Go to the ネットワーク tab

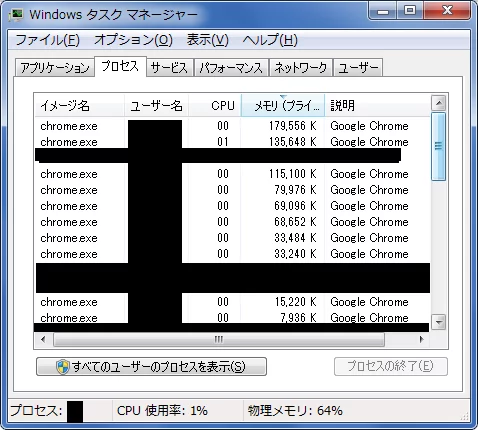point(301,68)
